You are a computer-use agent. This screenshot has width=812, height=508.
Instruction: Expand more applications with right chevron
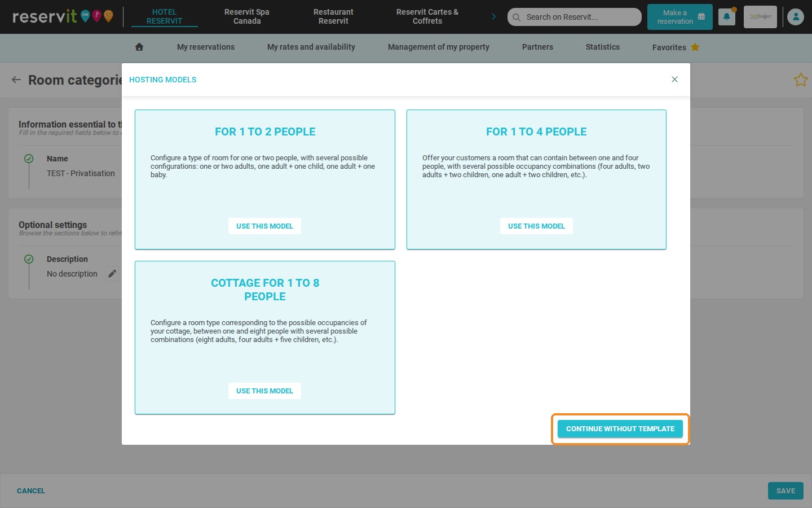(x=494, y=16)
